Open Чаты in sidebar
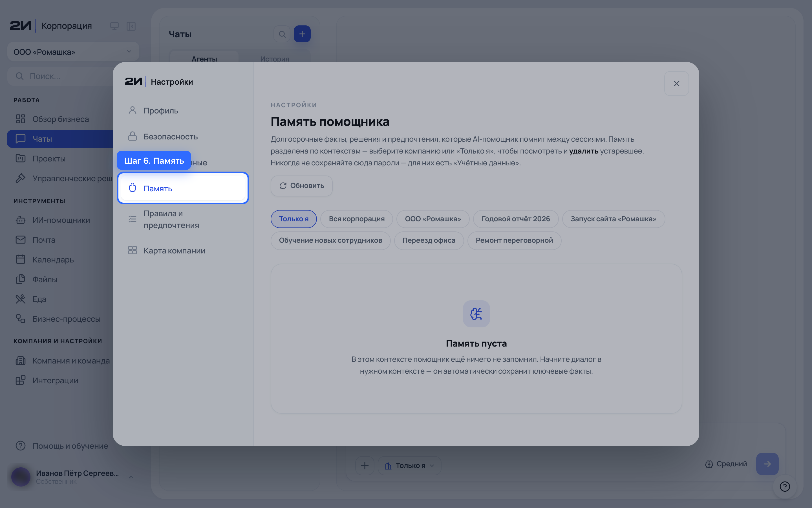This screenshot has height=508, width=812. (x=60, y=139)
